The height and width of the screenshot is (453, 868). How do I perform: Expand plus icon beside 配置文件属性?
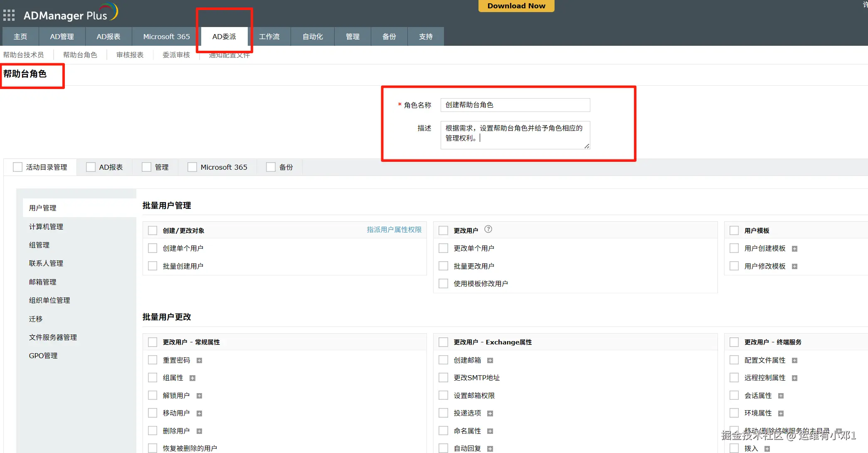point(794,361)
